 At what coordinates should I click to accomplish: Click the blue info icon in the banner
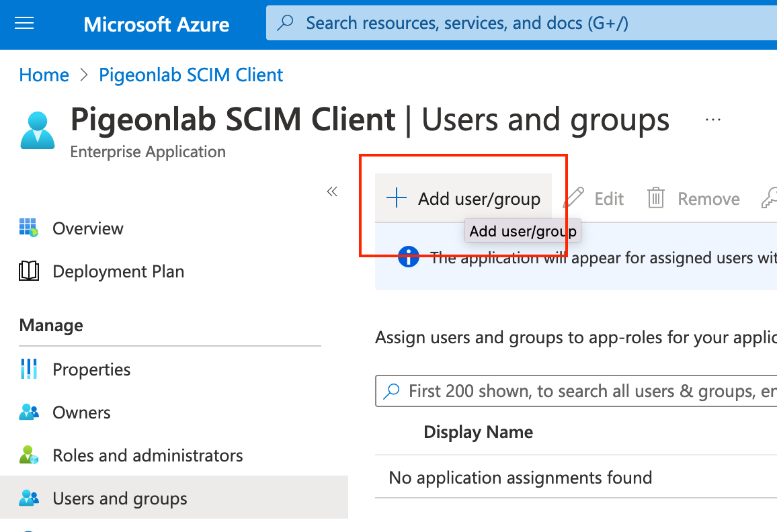pyautogui.click(x=408, y=257)
